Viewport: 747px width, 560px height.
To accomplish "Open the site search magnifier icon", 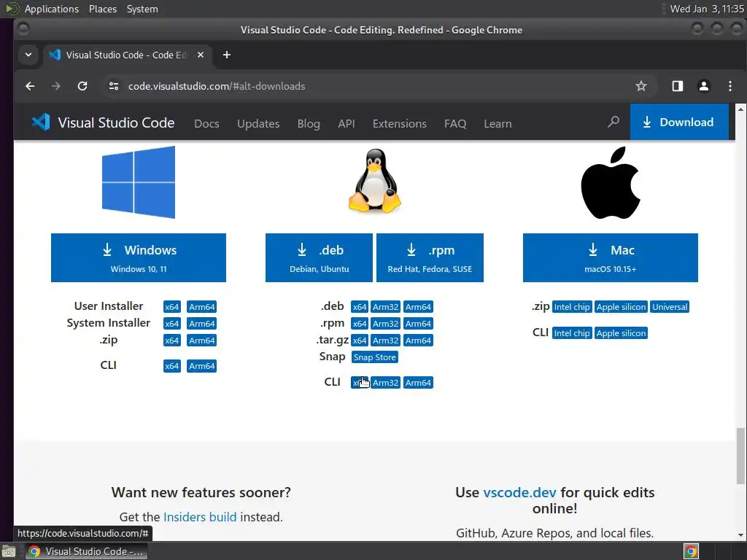I will pos(614,122).
